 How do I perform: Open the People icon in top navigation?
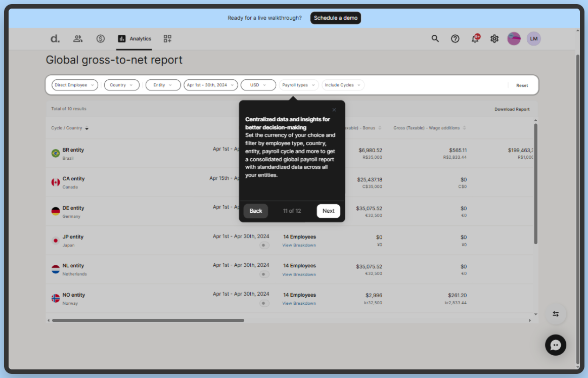tap(78, 38)
